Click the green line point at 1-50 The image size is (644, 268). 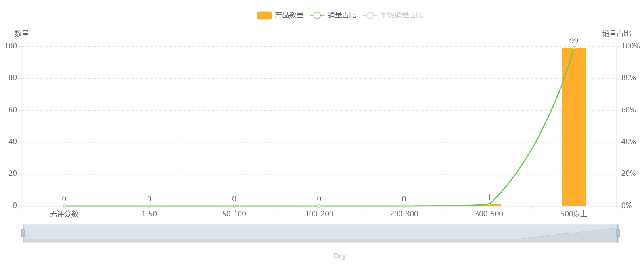(x=149, y=206)
